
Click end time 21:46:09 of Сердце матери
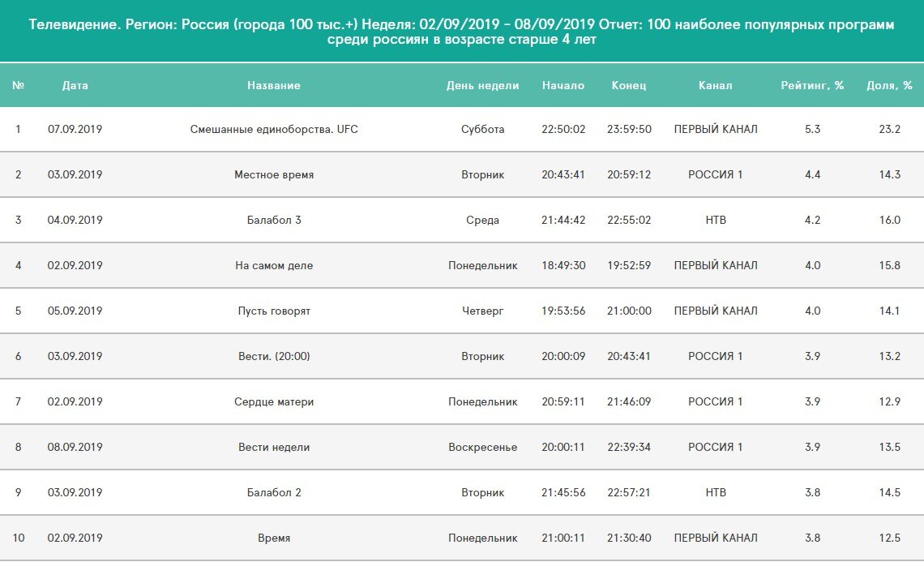629,401
